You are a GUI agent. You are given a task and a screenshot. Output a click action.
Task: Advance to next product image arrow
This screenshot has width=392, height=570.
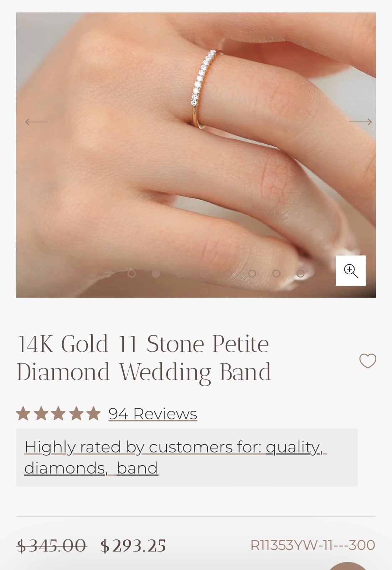click(x=360, y=122)
